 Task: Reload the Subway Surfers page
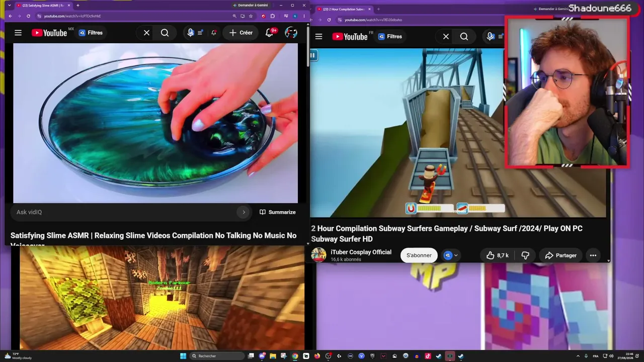[329, 20]
